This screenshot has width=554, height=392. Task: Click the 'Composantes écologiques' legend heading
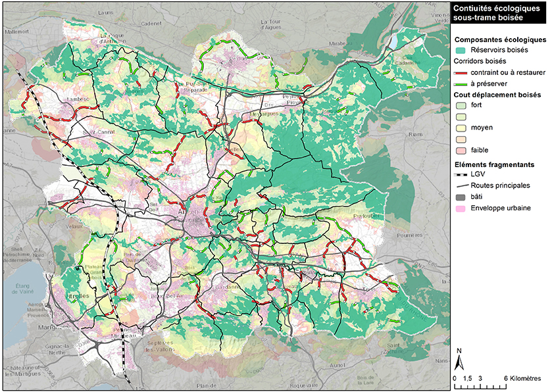click(x=500, y=39)
